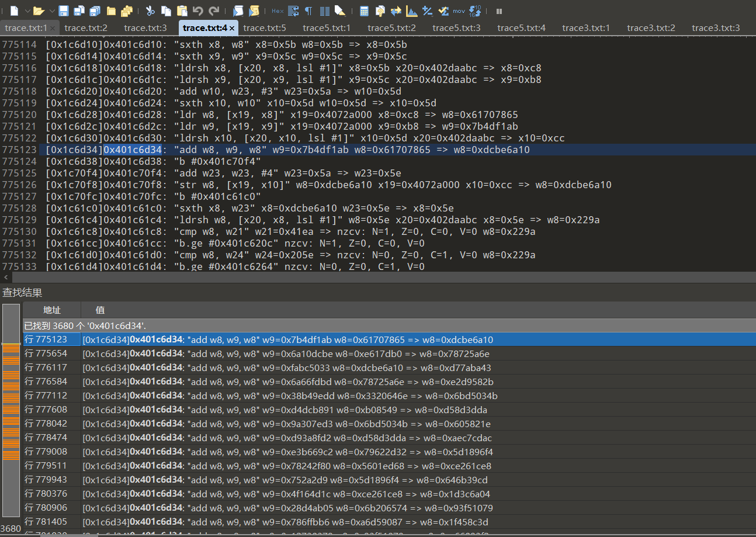Click the Copy icon
Image resolution: width=756 pixels, height=537 pixels.
(166, 11)
